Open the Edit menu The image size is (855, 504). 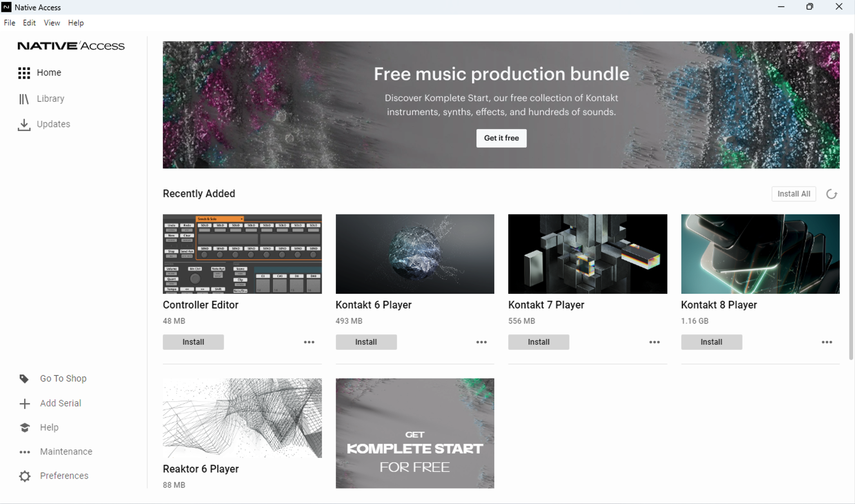[x=29, y=23]
